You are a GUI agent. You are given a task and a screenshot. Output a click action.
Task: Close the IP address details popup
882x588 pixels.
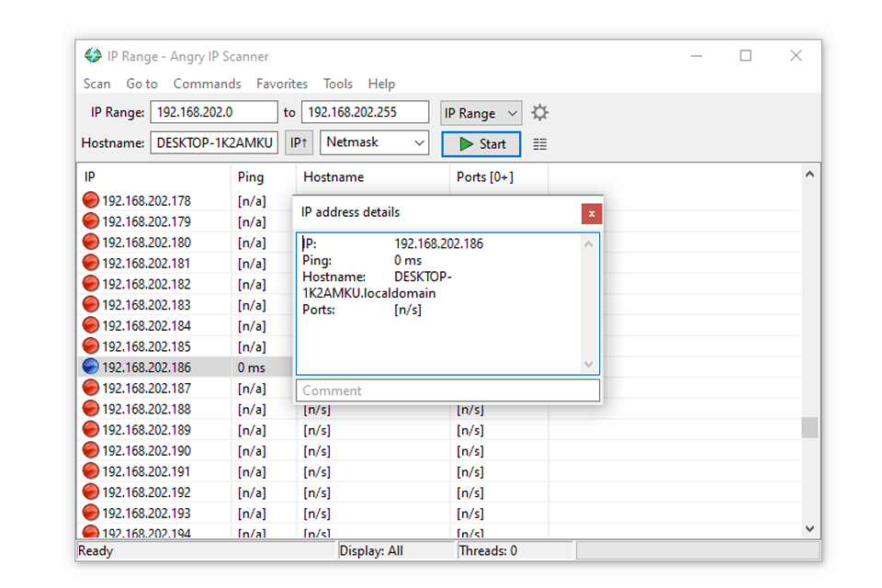tap(591, 214)
